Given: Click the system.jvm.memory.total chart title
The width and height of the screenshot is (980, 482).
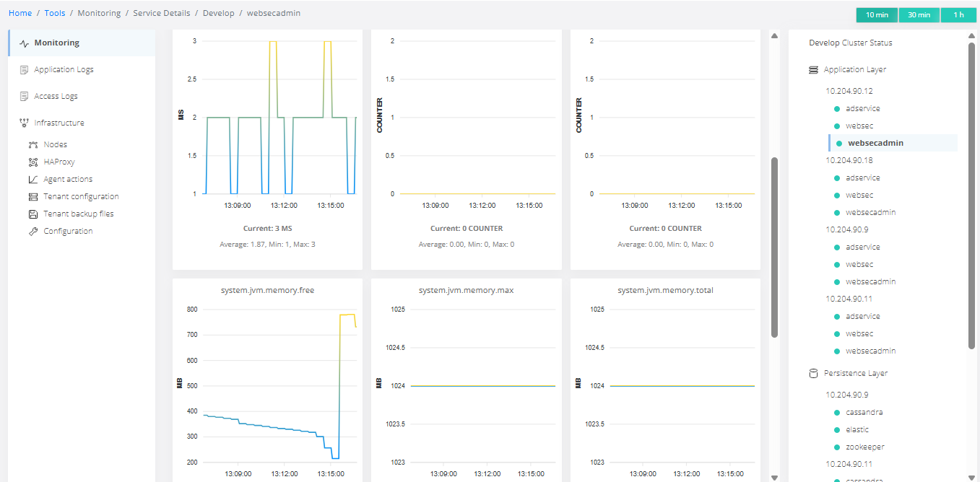Looking at the screenshot, I should pyautogui.click(x=665, y=291).
